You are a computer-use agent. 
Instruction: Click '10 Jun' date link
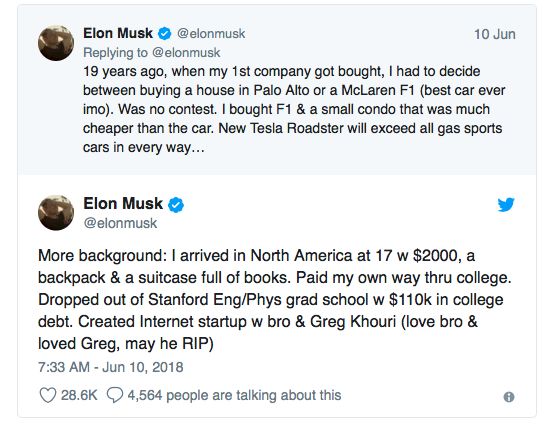tap(495, 34)
